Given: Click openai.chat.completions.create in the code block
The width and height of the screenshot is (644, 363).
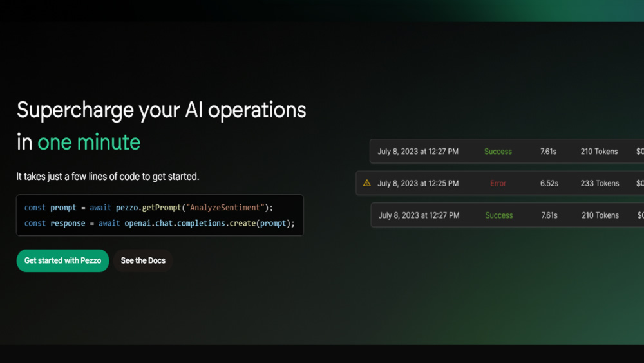Looking at the screenshot, I should [x=191, y=223].
